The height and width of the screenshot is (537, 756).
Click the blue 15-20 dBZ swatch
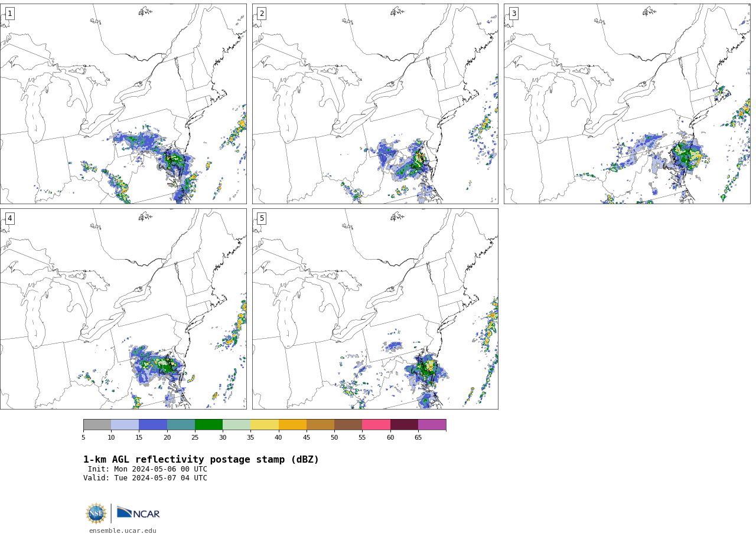[x=153, y=425]
